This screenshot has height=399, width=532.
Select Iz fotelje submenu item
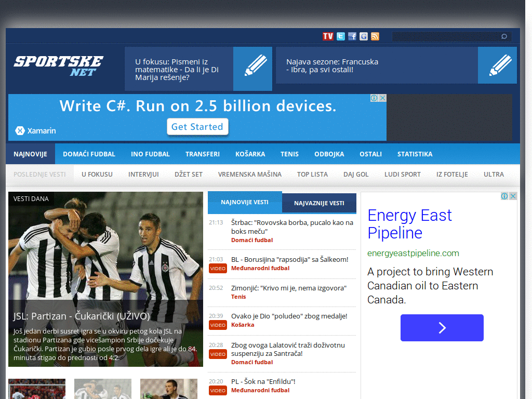pos(452,175)
